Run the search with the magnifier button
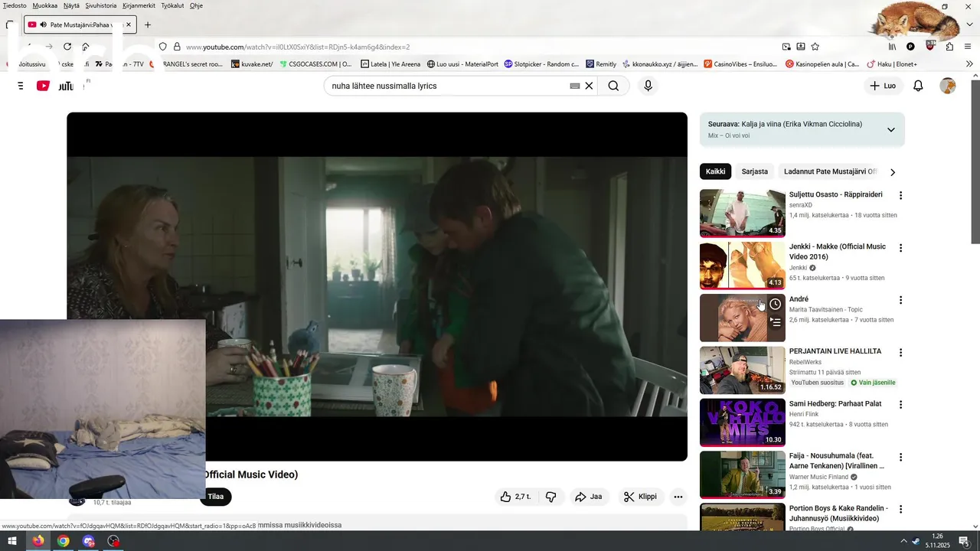Screen dimensions: 980x551 coord(613,86)
